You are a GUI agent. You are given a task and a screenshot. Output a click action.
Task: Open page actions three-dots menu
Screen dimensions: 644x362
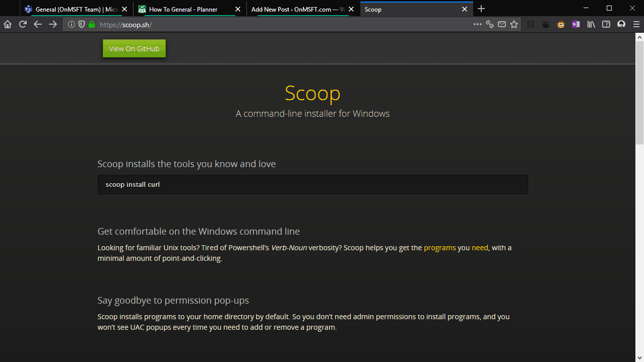coord(478,24)
